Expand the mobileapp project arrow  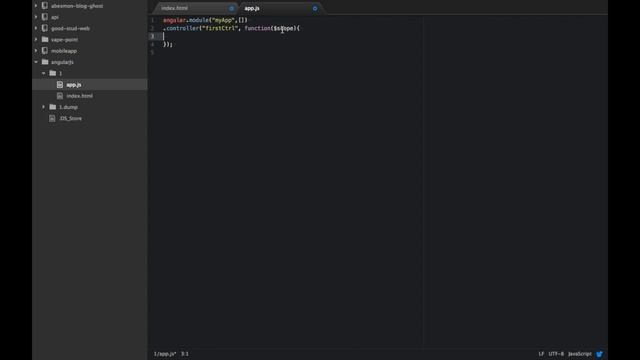point(36,51)
